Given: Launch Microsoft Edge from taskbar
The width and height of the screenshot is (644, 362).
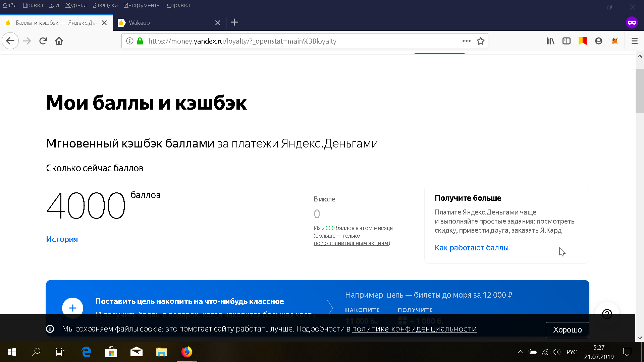Looking at the screenshot, I should 86,352.
